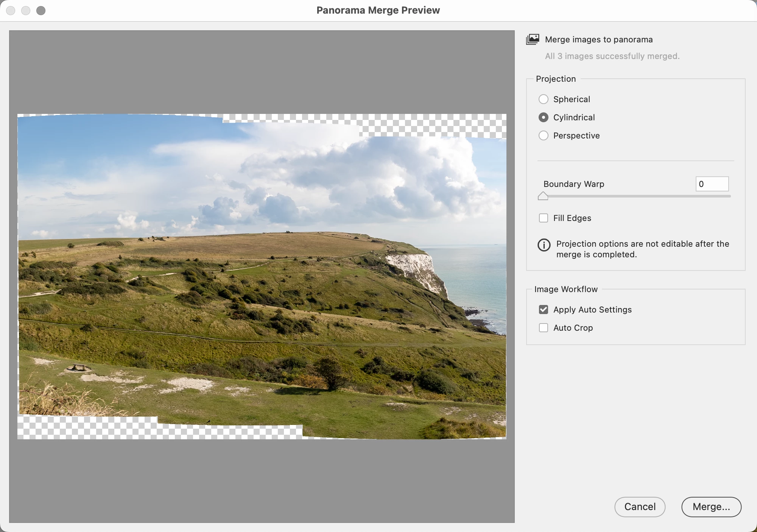
Task: Enable the Auto Crop checkbox
Action: pyautogui.click(x=544, y=328)
